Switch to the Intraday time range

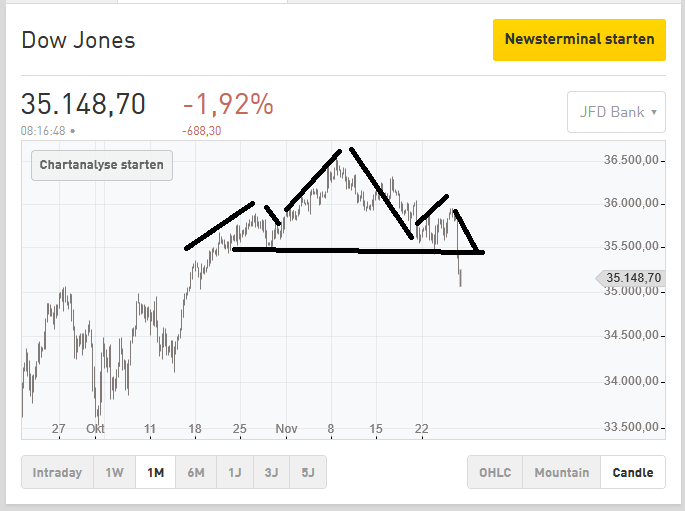tap(57, 473)
